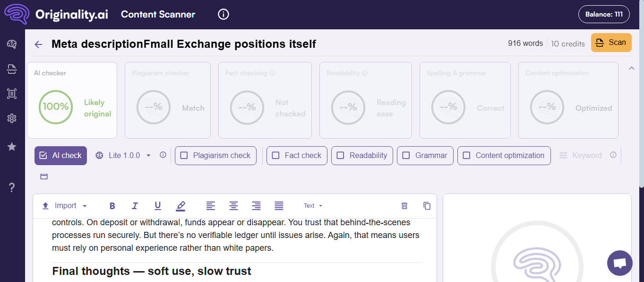Pick the text highlight color tool

pos(180,206)
